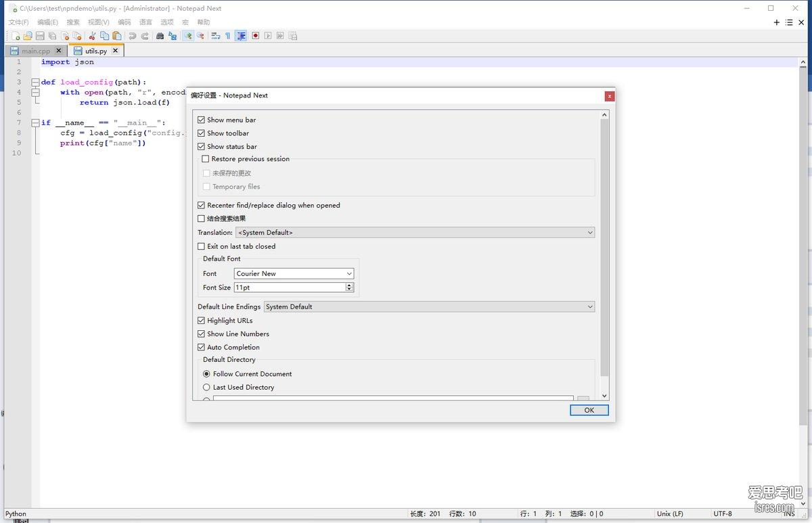Open the 帮助 menu
812x523 pixels.
pyautogui.click(x=203, y=22)
